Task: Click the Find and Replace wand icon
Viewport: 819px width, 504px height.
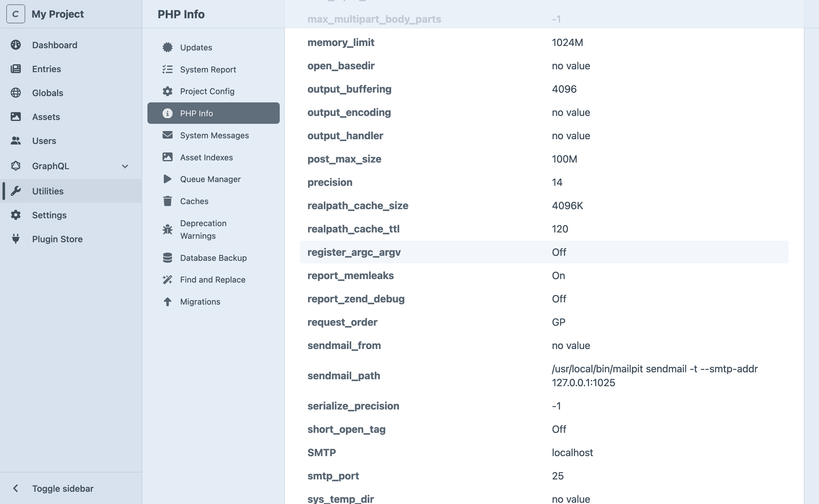Action: point(167,280)
